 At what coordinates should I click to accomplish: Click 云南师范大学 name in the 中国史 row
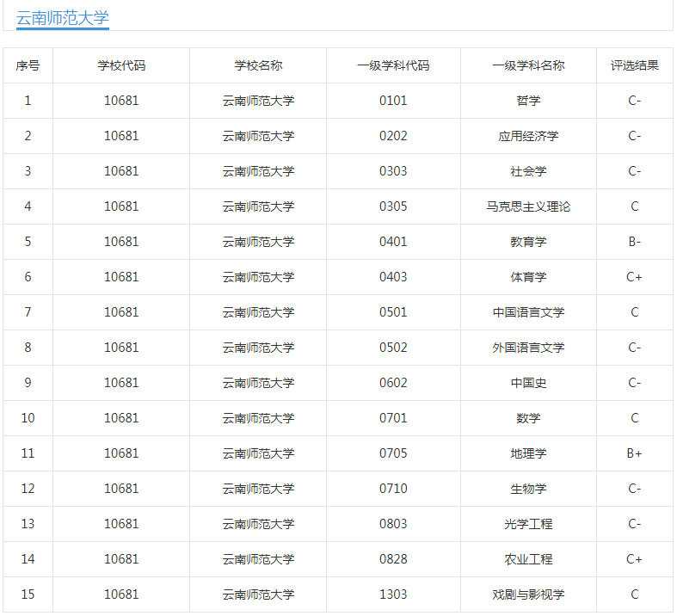(x=258, y=383)
